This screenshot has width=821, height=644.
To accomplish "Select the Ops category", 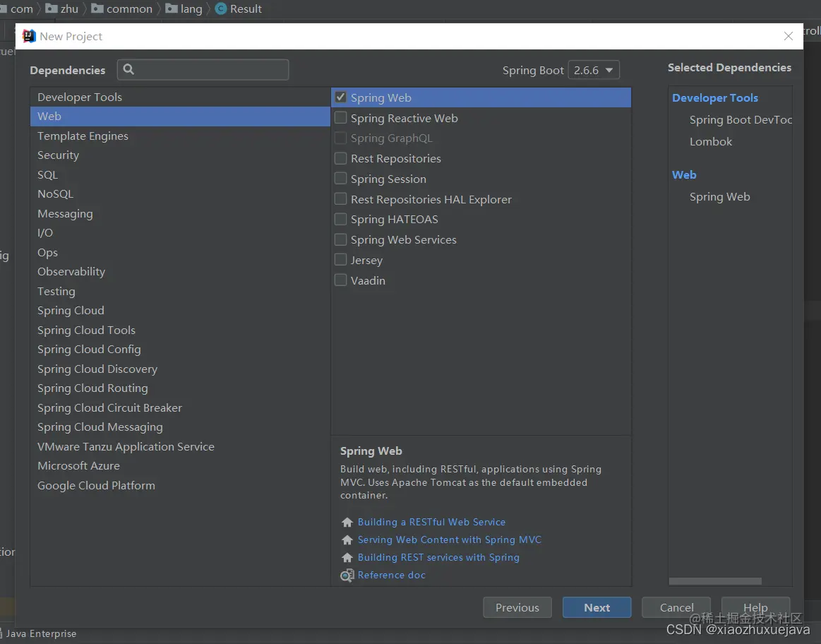I will tap(180, 252).
